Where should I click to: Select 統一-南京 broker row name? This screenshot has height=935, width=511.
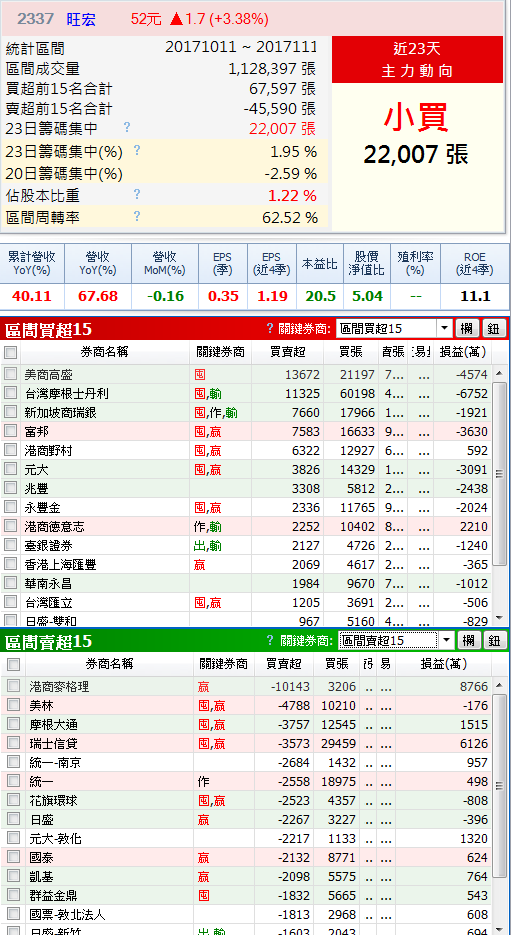[x=55, y=763]
